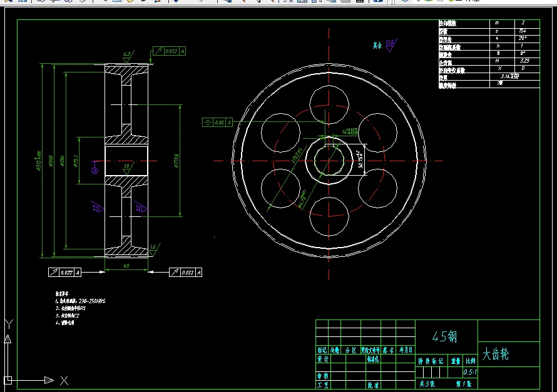Select the left purple 3.2 roughness symbol
Viewport: 557px width, 392px height.
[98, 208]
